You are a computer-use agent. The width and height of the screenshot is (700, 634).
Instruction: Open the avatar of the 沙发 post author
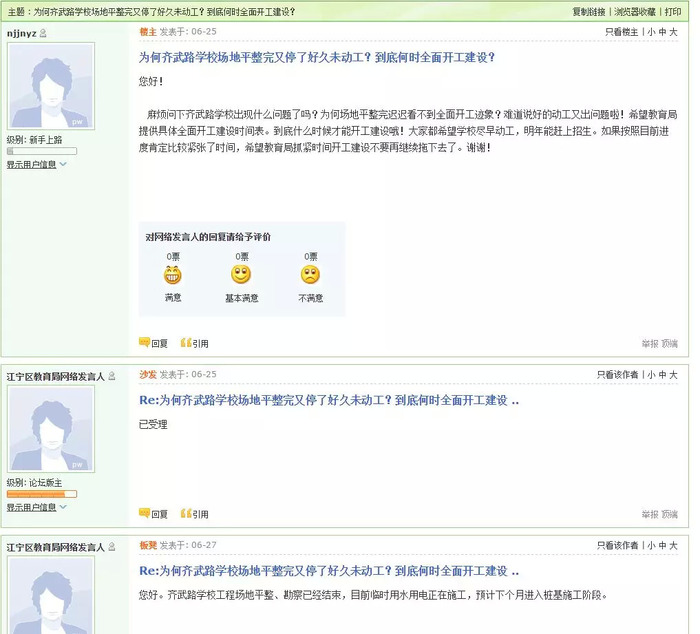coord(51,429)
